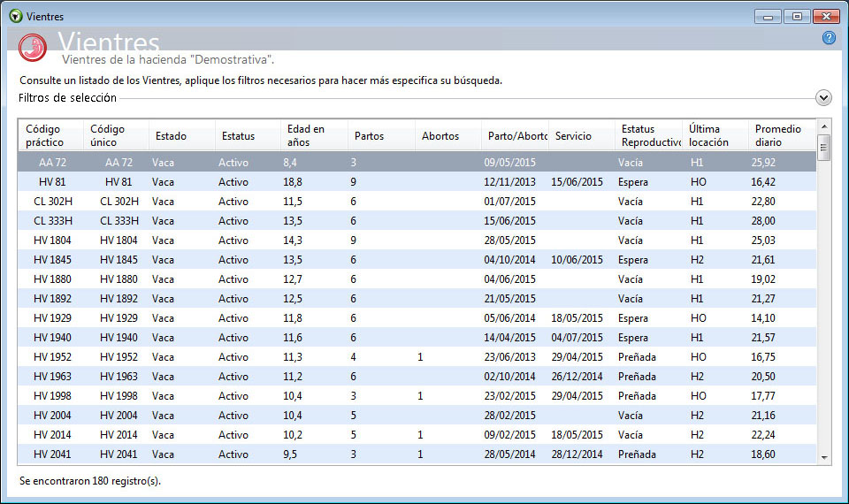
Task: Sort by Última locación column header
Action: tap(715, 135)
